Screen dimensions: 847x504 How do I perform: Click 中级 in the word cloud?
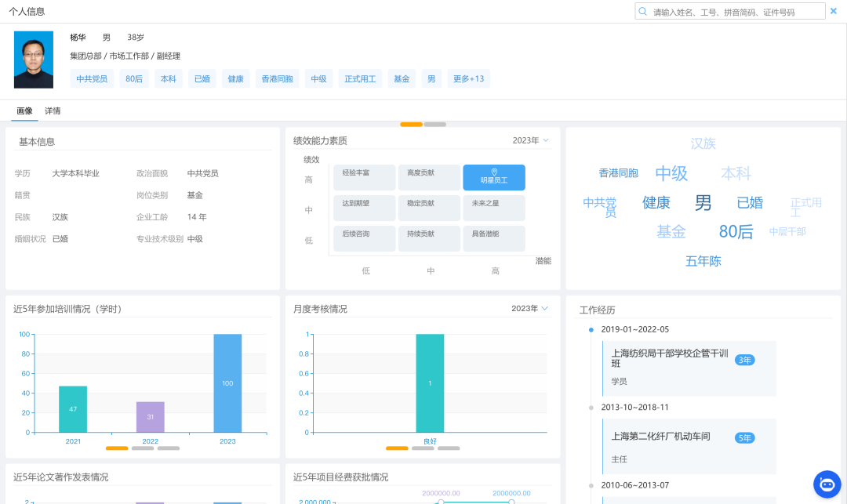(x=671, y=173)
